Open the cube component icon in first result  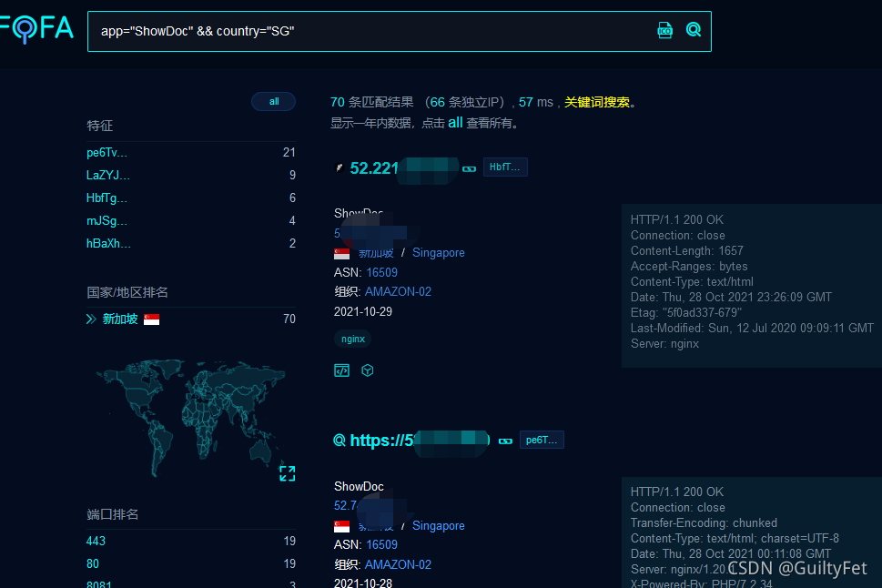pos(368,370)
